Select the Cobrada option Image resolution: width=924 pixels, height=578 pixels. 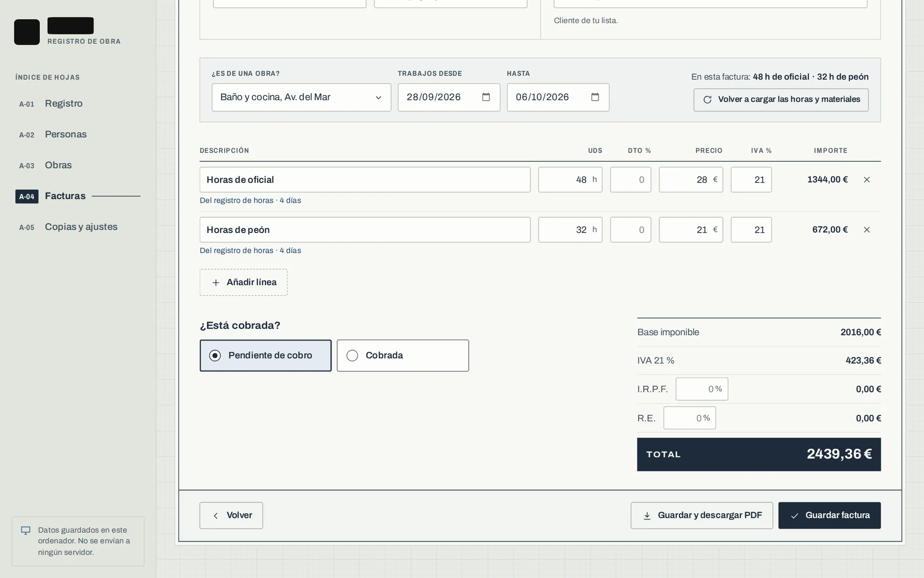pyautogui.click(x=403, y=355)
